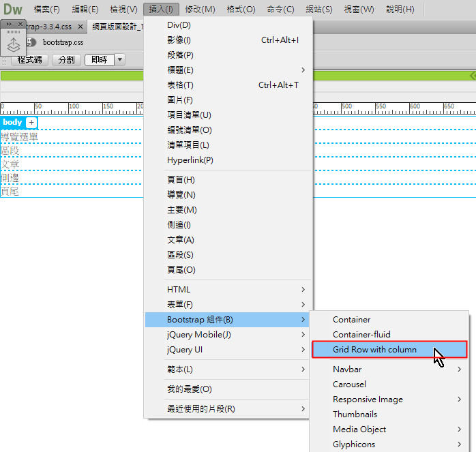Choose 編號清單(O) menu item
476x452 pixels.
tap(228, 130)
